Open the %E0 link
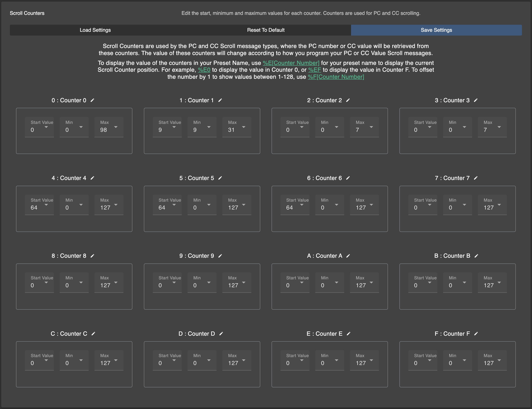Viewport: 532px width, 409px height. (204, 70)
